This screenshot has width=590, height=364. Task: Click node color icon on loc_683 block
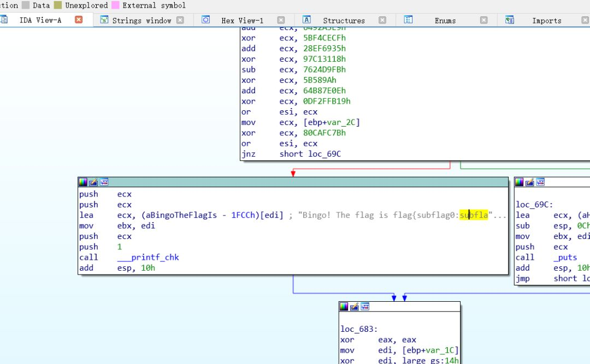(x=344, y=307)
